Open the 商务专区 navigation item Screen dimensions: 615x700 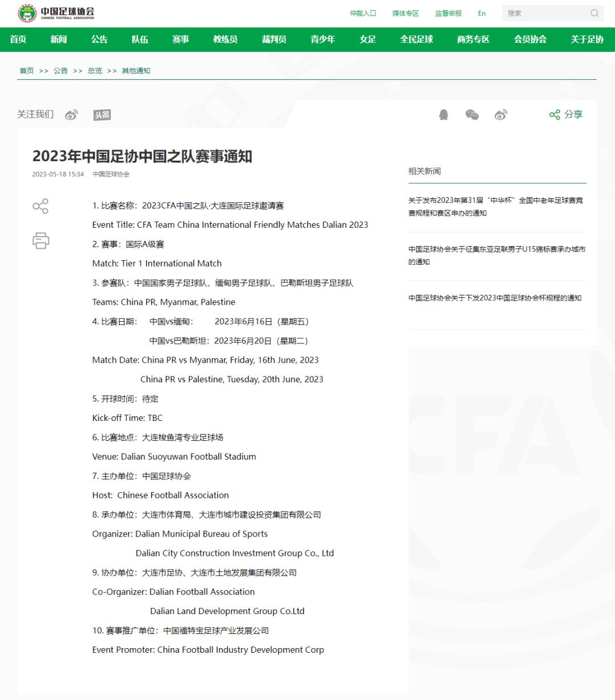(472, 40)
